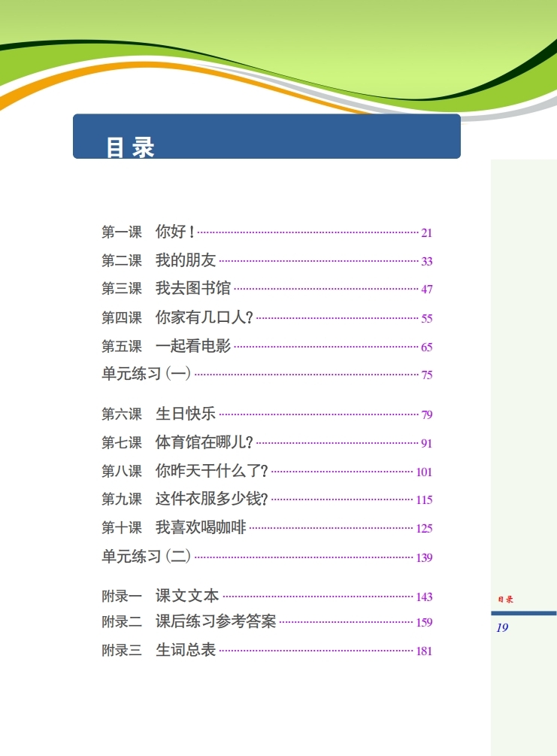Go to 第十课 我喜欢喝咖啡 entry
Screen dimensions: 557x756
[266, 527]
